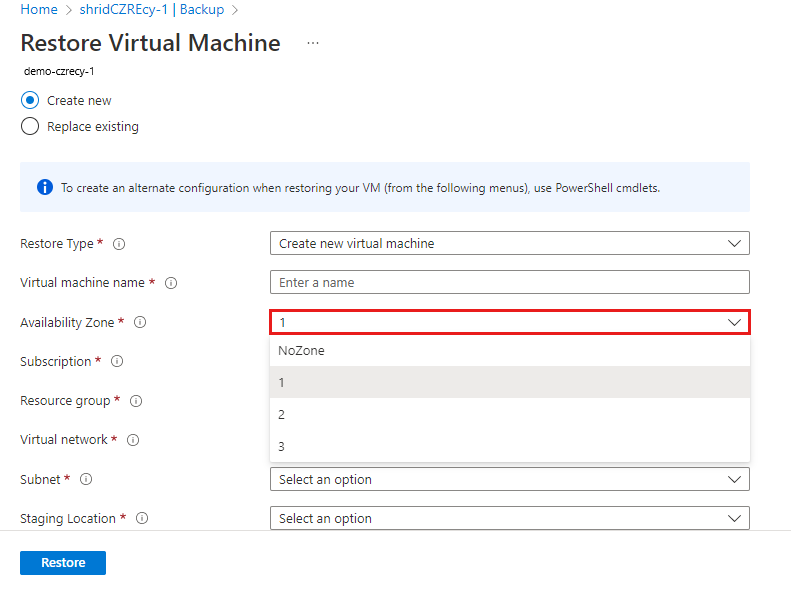The image size is (791, 589).
Task: Click the Restore Virtual Machine heading
Action: coord(150,43)
